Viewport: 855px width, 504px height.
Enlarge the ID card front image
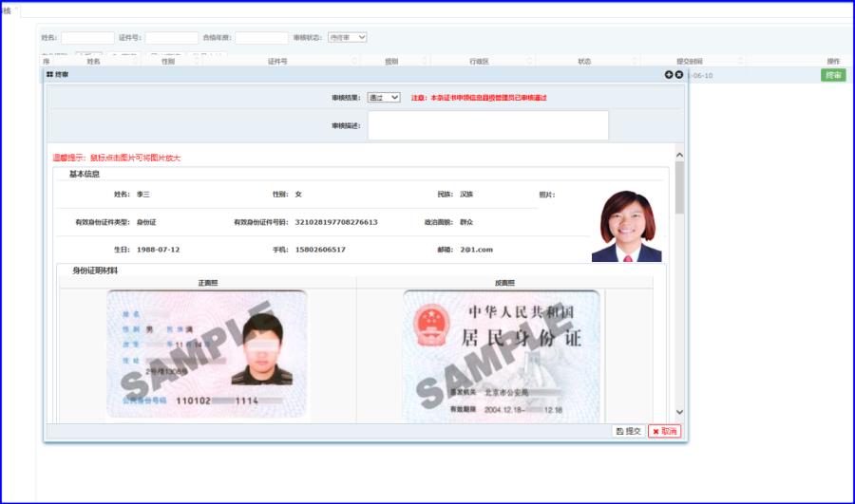tap(207, 354)
